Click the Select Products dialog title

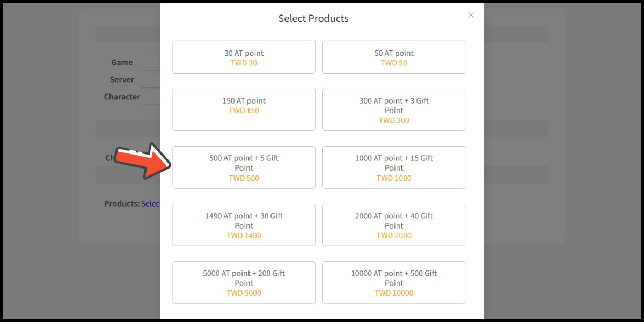coord(313,18)
